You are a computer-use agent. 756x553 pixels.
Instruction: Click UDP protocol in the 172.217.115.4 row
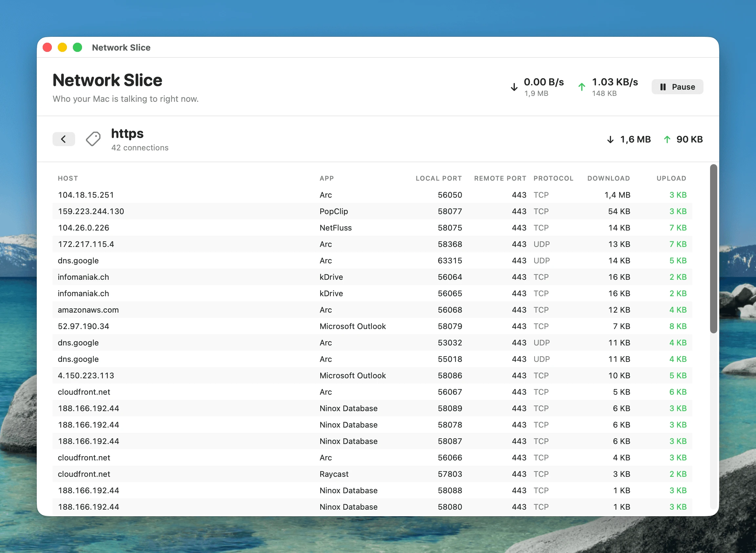(x=541, y=244)
